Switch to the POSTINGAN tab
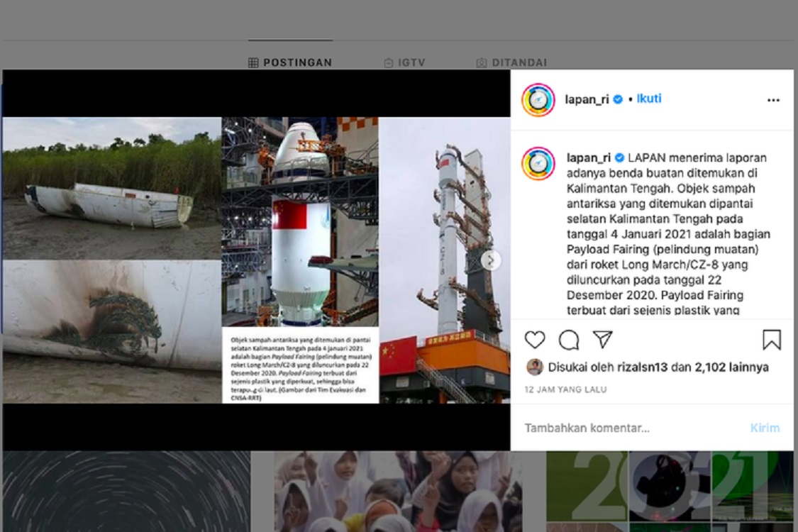 pyautogui.click(x=290, y=62)
